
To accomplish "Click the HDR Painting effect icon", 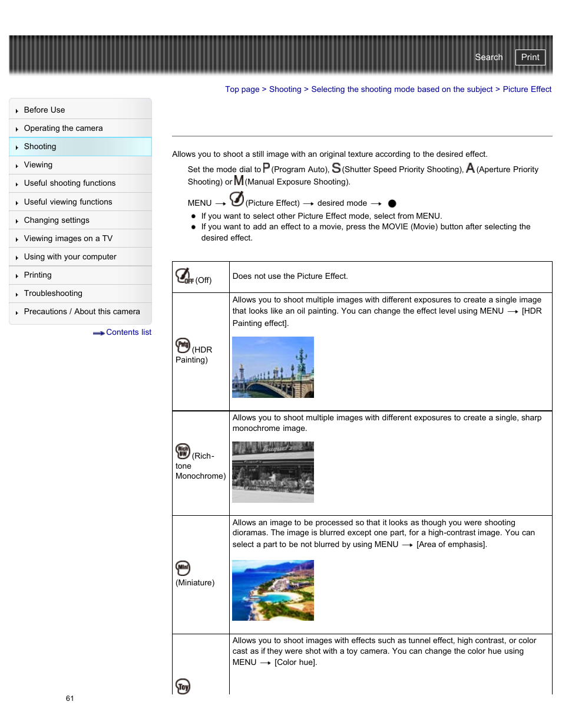I will coord(183,345).
